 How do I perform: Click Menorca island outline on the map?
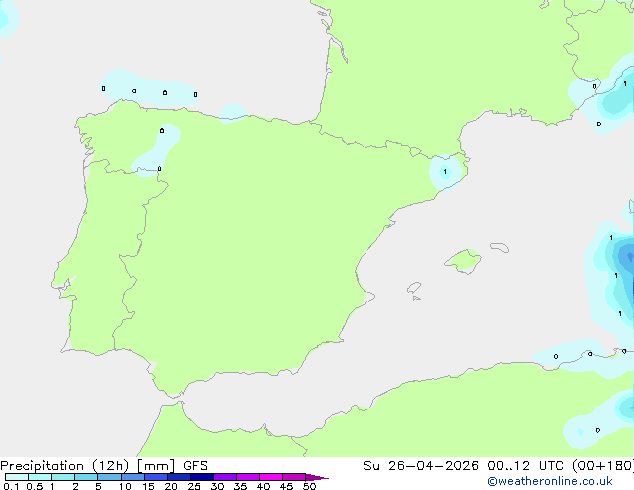coord(499,247)
